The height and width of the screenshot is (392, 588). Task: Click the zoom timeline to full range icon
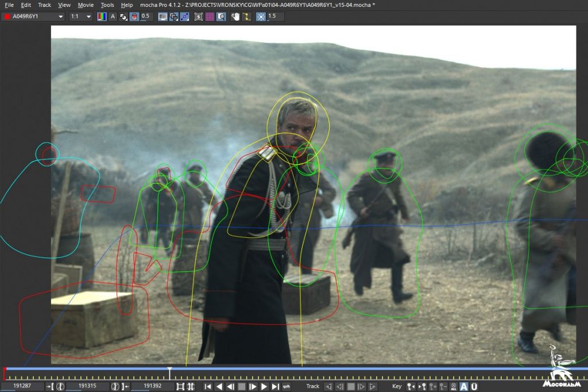point(191,386)
